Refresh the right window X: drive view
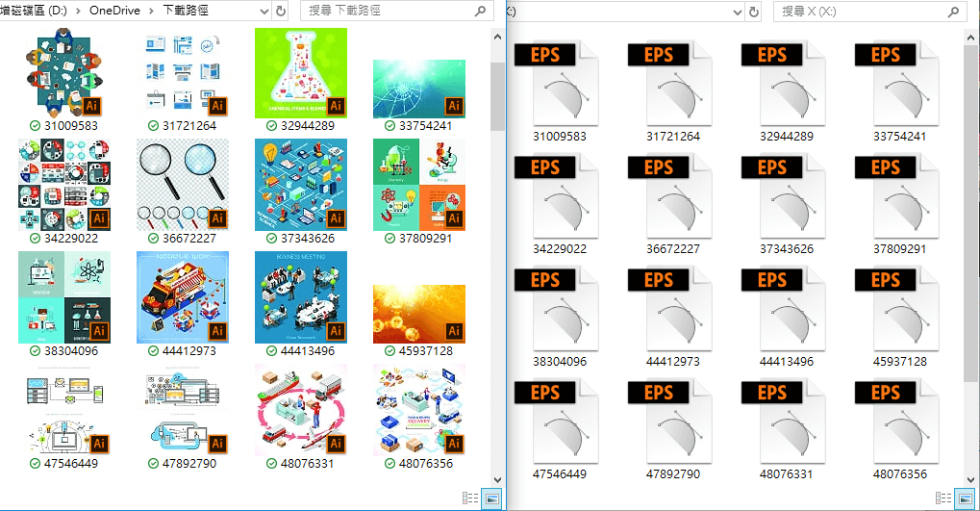 [754, 12]
